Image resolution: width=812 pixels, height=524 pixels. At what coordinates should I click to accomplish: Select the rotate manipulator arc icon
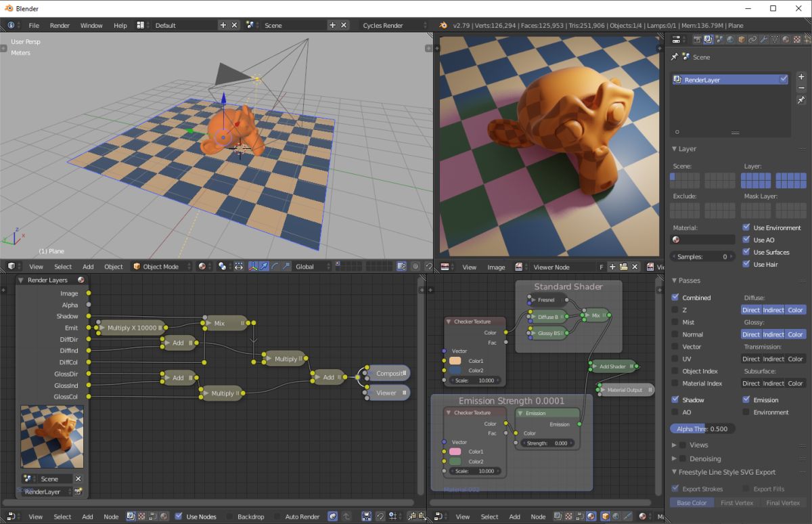coord(275,266)
